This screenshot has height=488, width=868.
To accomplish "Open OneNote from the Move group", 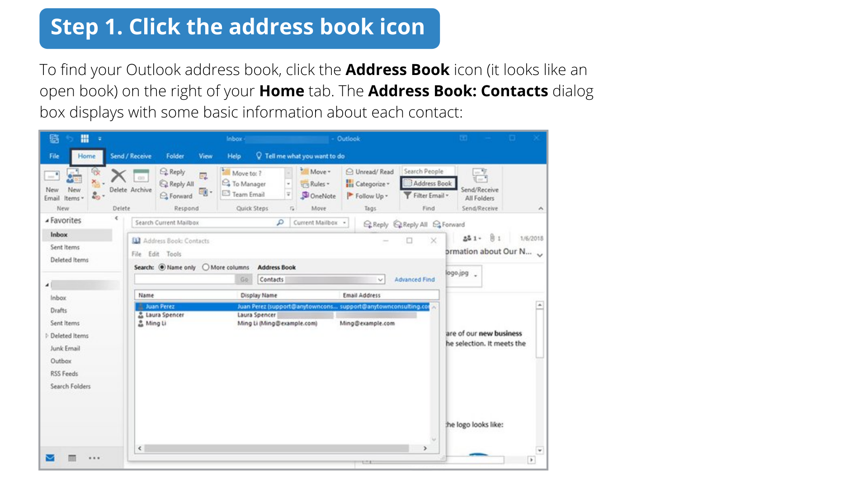I will coord(318,196).
